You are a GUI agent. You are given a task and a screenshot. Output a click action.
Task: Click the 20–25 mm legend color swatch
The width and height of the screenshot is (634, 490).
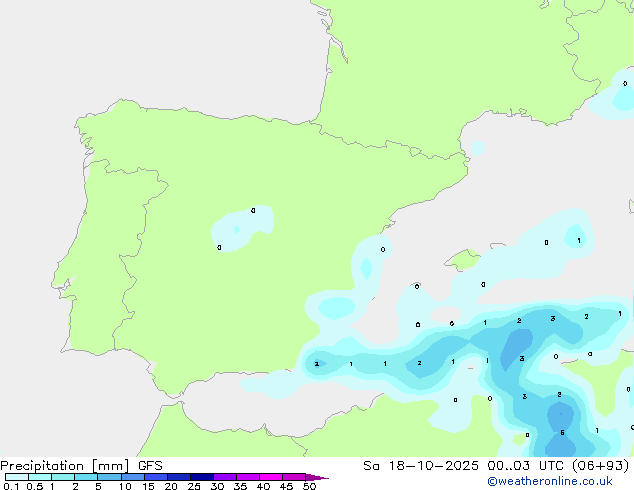[x=179, y=477]
